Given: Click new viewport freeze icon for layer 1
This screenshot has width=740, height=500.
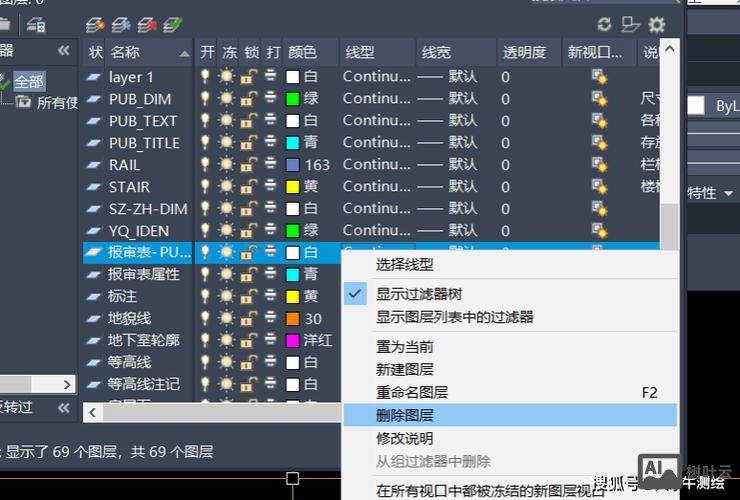Looking at the screenshot, I should (599, 76).
